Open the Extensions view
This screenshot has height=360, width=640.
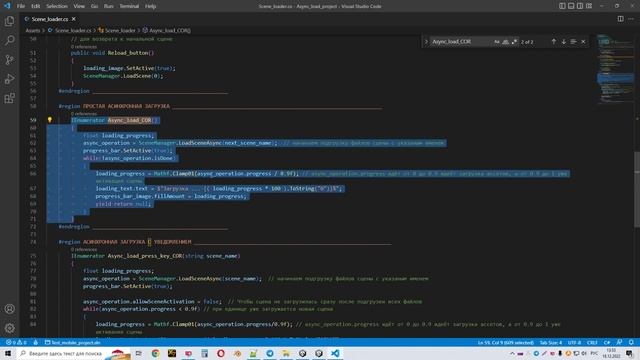[9, 98]
